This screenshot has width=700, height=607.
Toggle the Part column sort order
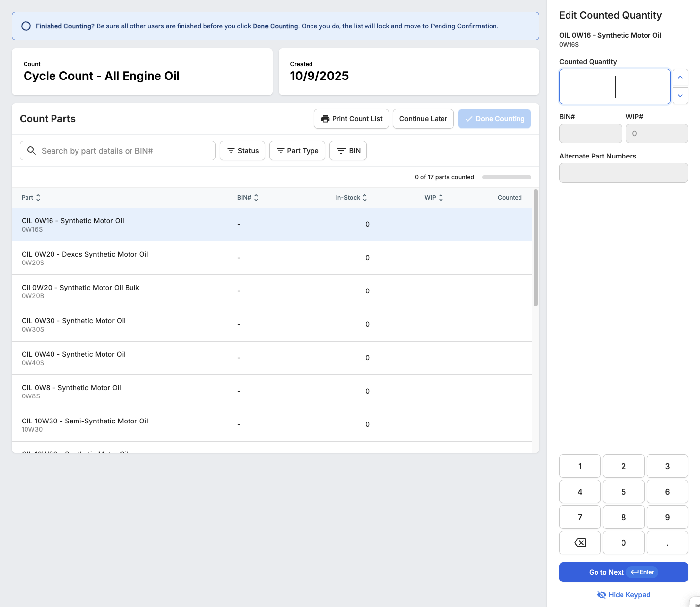(38, 197)
